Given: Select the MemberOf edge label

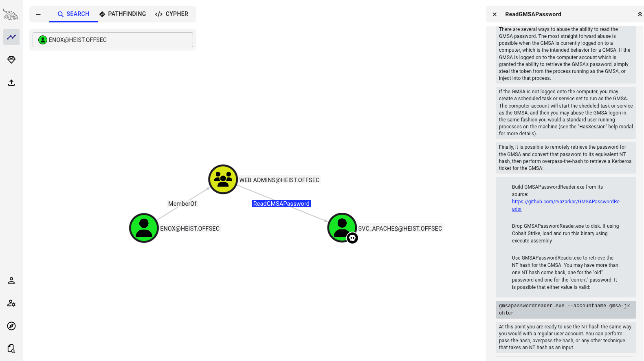Looking at the screenshot, I should point(182,204).
